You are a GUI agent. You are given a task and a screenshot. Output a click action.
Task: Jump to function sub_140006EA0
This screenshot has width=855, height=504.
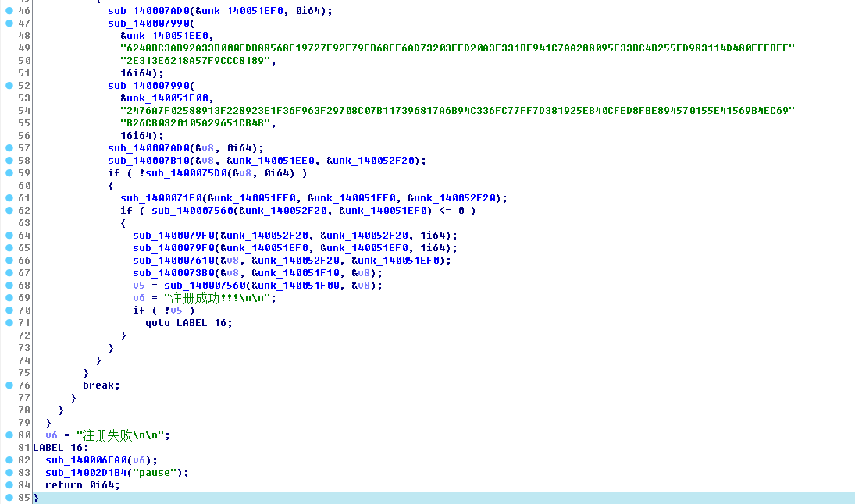(86, 460)
